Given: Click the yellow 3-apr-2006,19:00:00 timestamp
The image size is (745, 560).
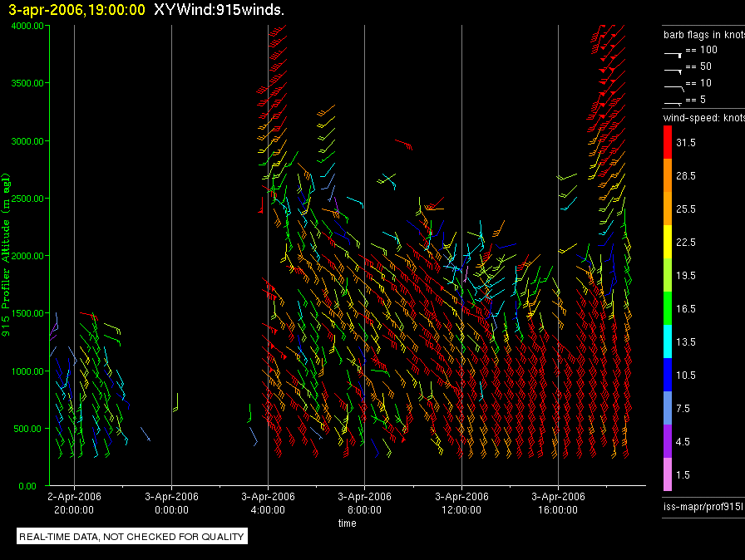Looking at the screenshot, I should tap(76, 10).
